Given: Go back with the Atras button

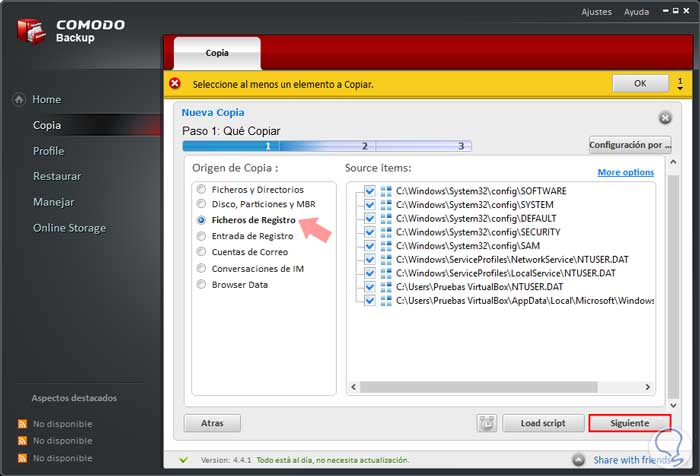Looking at the screenshot, I should [212, 423].
